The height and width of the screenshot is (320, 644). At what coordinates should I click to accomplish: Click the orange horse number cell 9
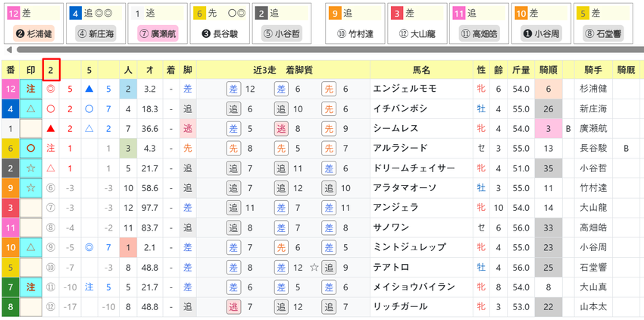11,188
